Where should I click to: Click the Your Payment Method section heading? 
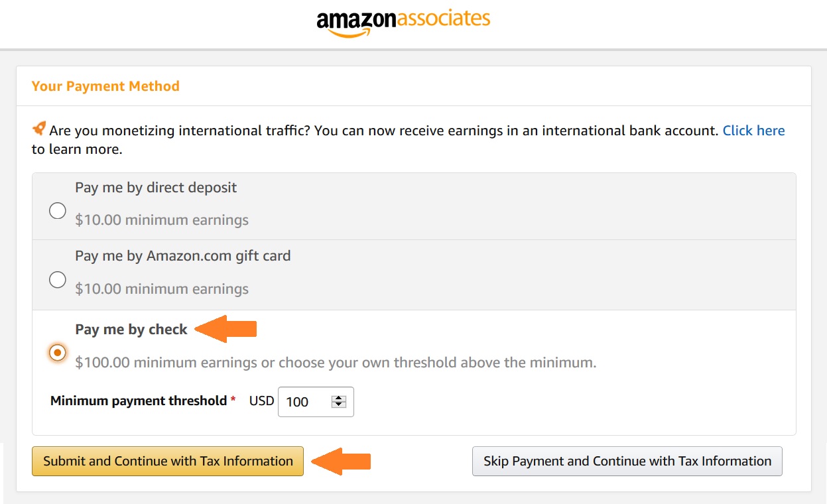pos(105,86)
